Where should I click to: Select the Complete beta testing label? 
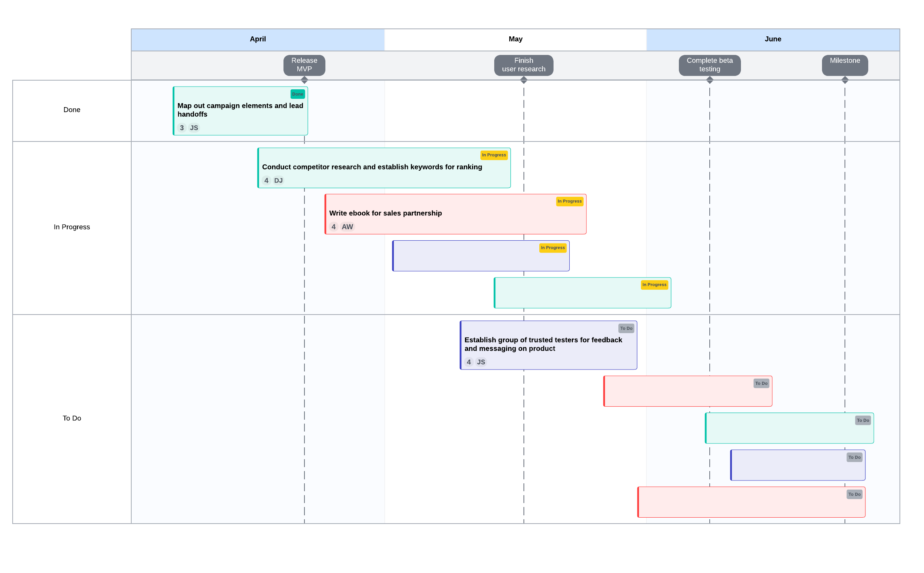(x=709, y=65)
